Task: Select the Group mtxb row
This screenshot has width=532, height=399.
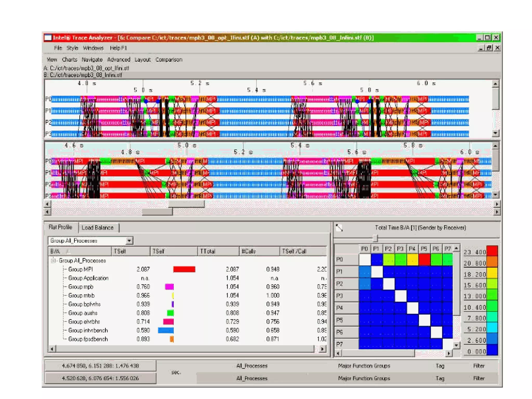Action: (188, 296)
